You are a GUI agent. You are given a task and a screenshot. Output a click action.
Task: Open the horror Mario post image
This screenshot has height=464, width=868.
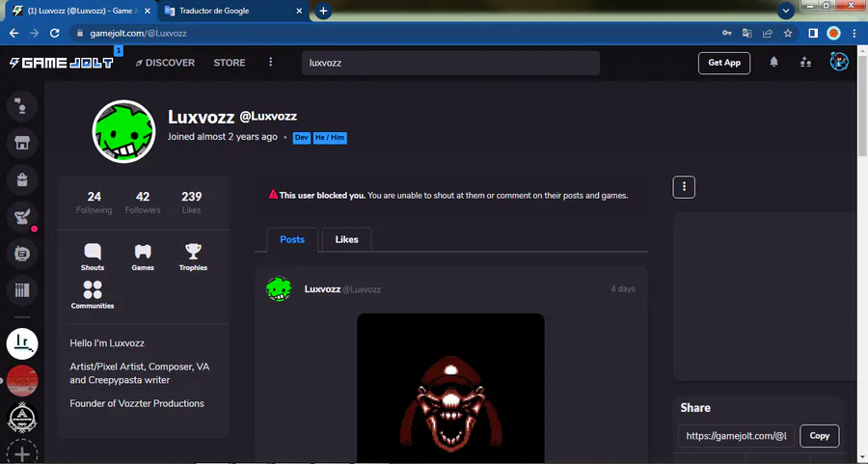point(450,388)
